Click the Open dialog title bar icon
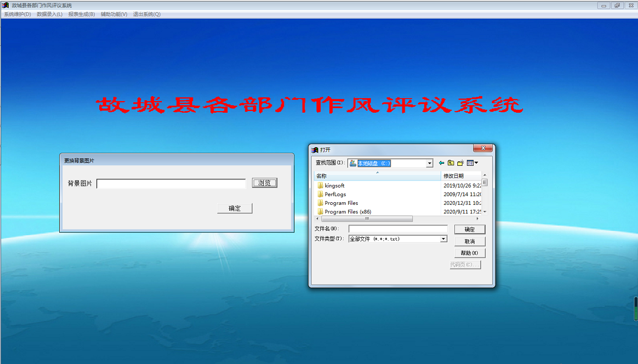This screenshot has height=364, width=638. click(315, 150)
